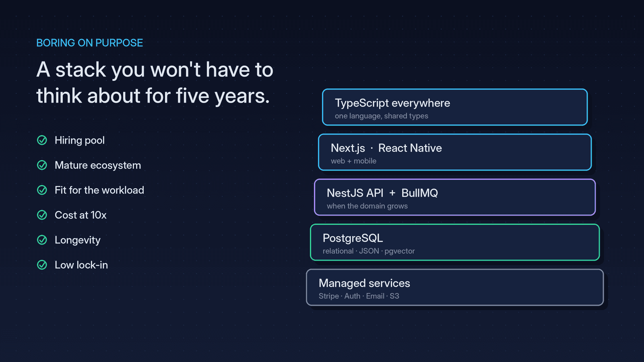Click the 'Stripe · Auth · Email · S3' subtitle
This screenshot has height=362, width=644.
tap(359, 296)
